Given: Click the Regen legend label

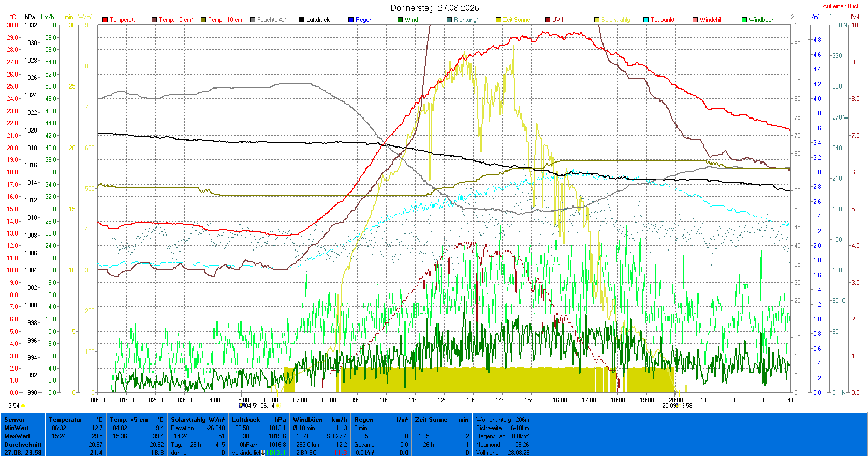Looking at the screenshot, I should tap(364, 20).
